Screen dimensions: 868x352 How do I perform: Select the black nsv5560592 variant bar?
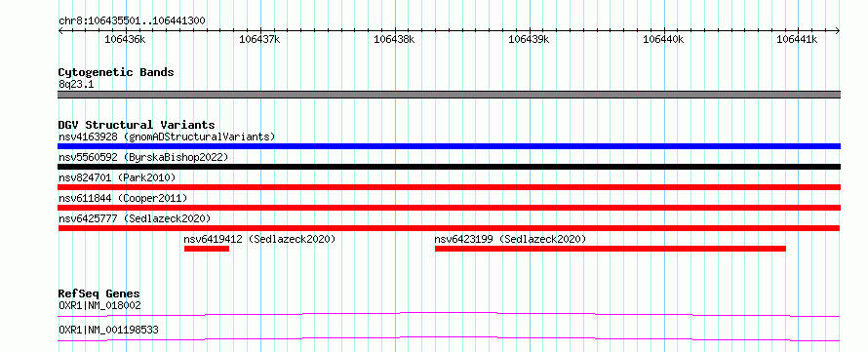(449, 167)
